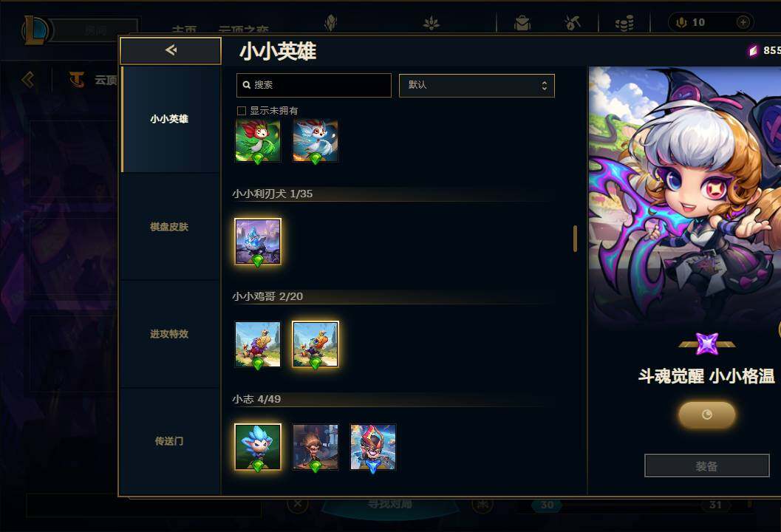
Task: Choose the 小小利刃犬 legend icon
Action: (258, 242)
